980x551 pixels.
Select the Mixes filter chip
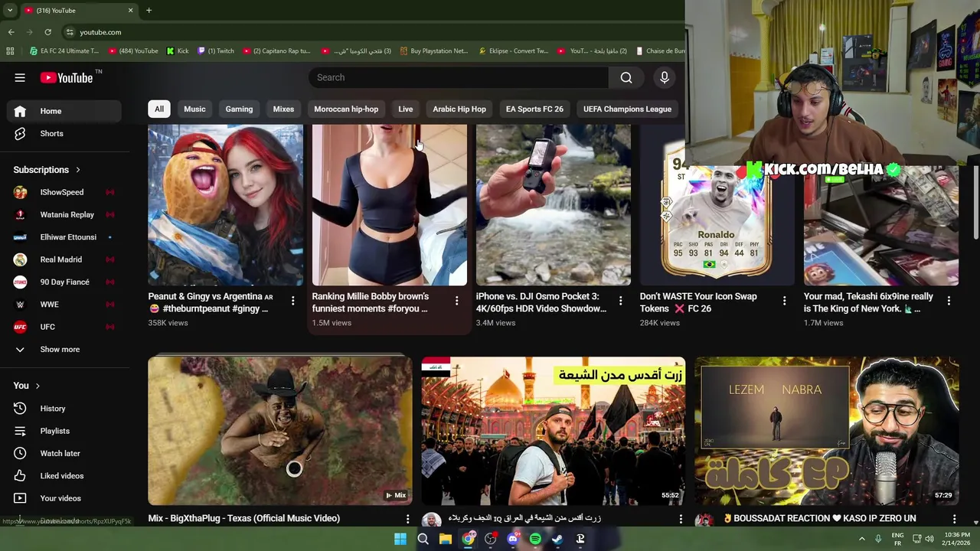tap(283, 109)
